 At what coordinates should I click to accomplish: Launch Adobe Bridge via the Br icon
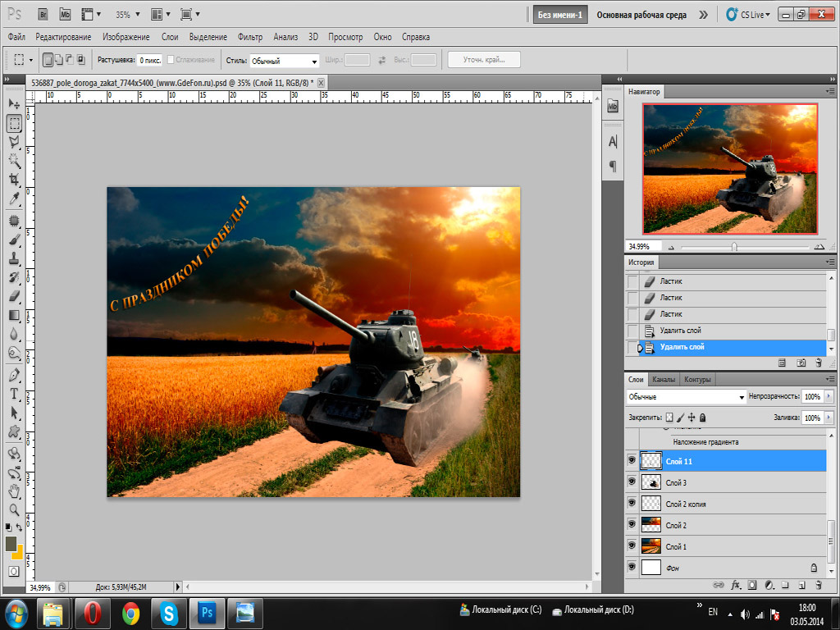point(43,14)
